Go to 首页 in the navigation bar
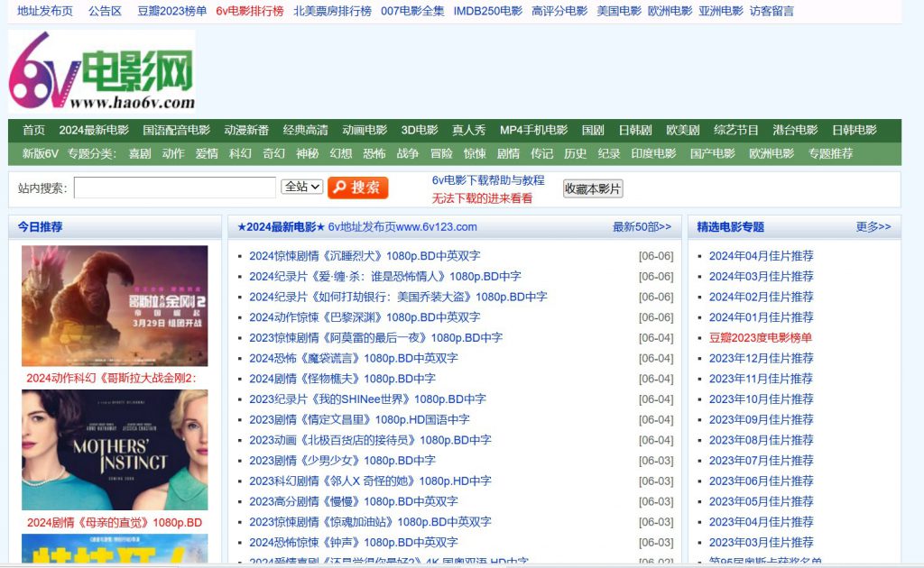Viewport: 924px width, 568px height. [x=33, y=130]
